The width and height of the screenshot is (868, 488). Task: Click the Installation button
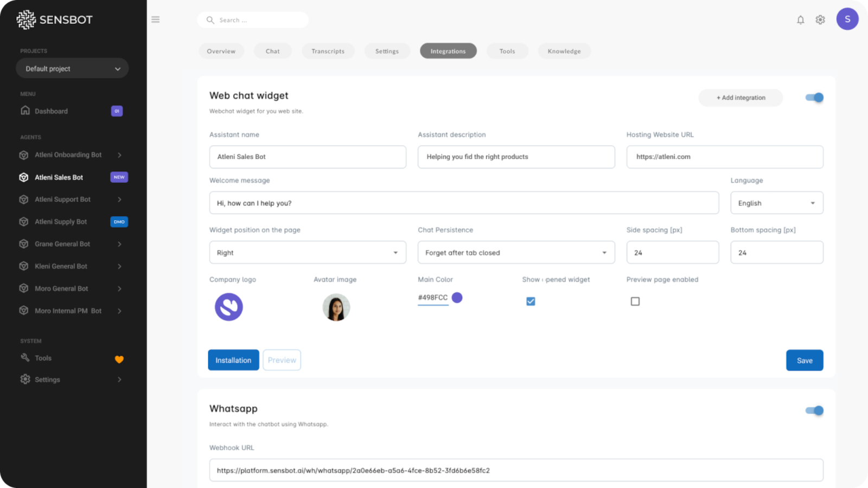pos(233,360)
